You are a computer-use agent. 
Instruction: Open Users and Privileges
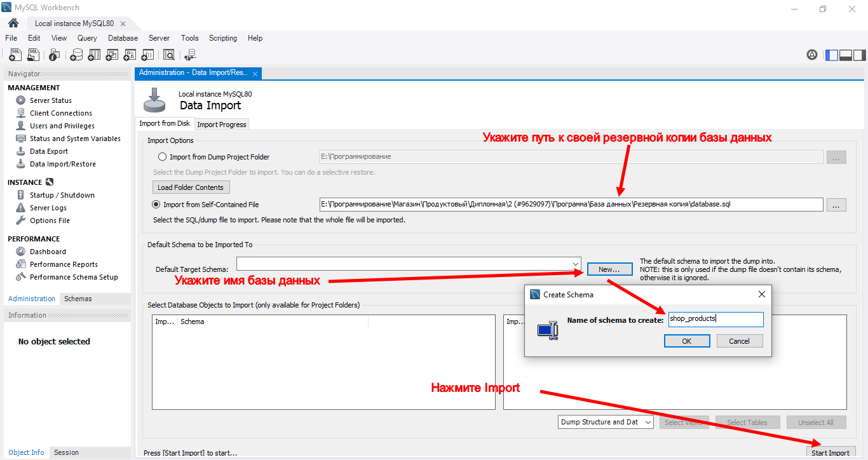(x=62, y=126)
